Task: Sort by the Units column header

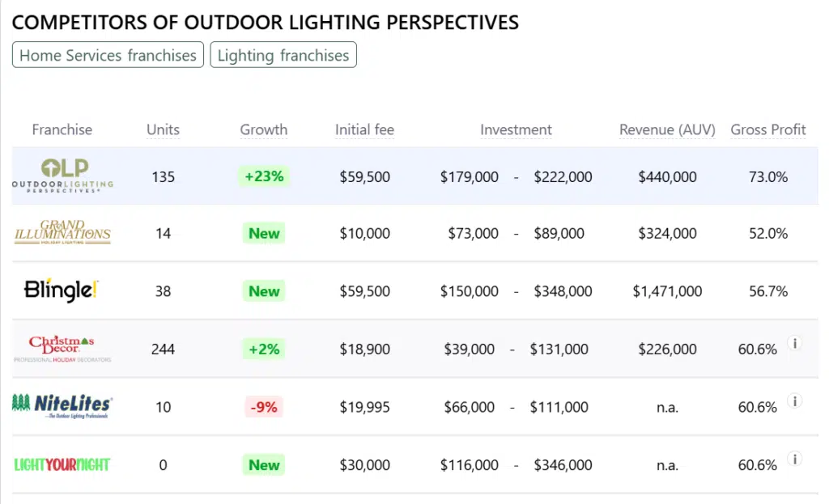Action: 163,129
